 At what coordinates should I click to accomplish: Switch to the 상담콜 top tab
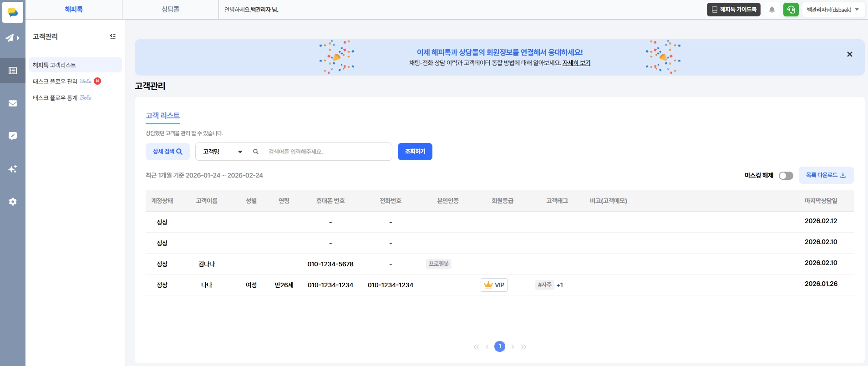pyautogui.click(x=171, y=10)
